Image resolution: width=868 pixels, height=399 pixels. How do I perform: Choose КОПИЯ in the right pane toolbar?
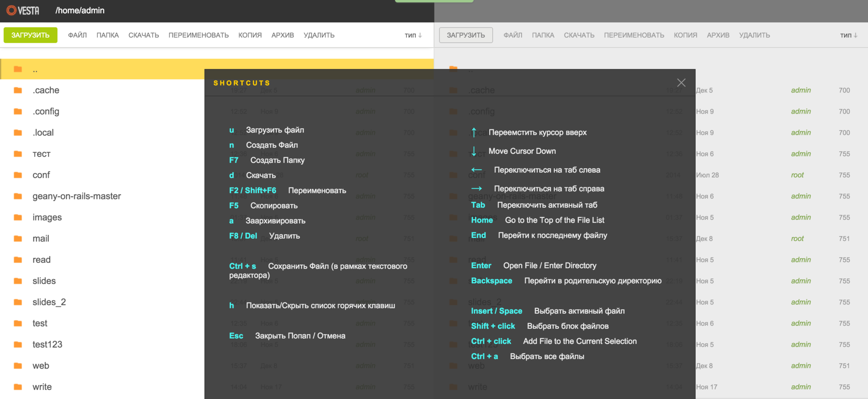[685, 35]
